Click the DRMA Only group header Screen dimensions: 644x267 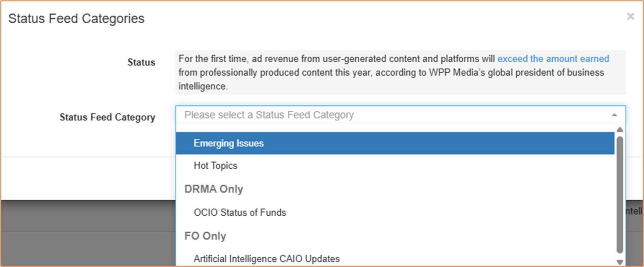214,189
